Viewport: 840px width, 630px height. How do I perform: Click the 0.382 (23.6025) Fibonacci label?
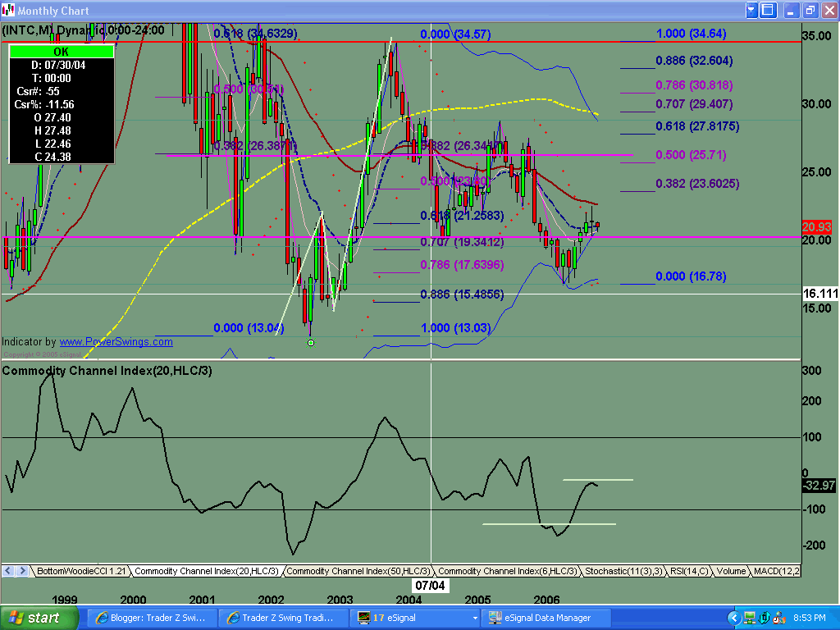pos(697,184)
